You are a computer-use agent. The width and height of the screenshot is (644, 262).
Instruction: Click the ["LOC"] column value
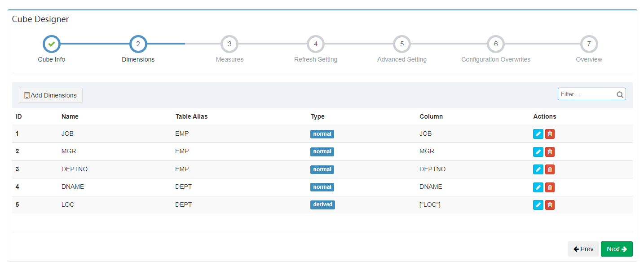430,204
